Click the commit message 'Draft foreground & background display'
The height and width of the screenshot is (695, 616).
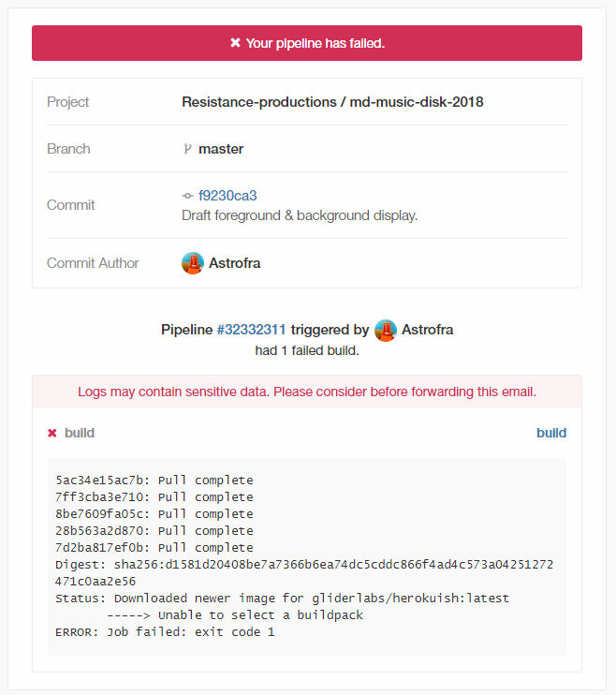pos(300,215)
